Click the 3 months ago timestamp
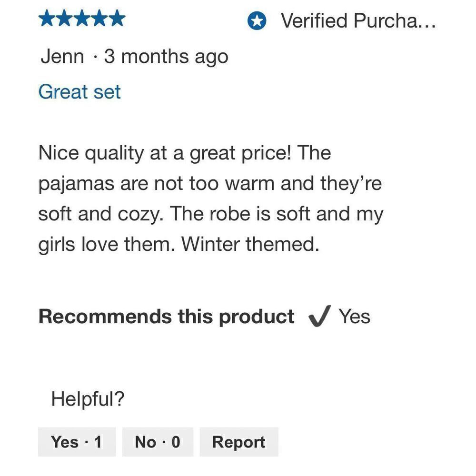The width and height of the screenshot is (476, 476). point(166,58)
